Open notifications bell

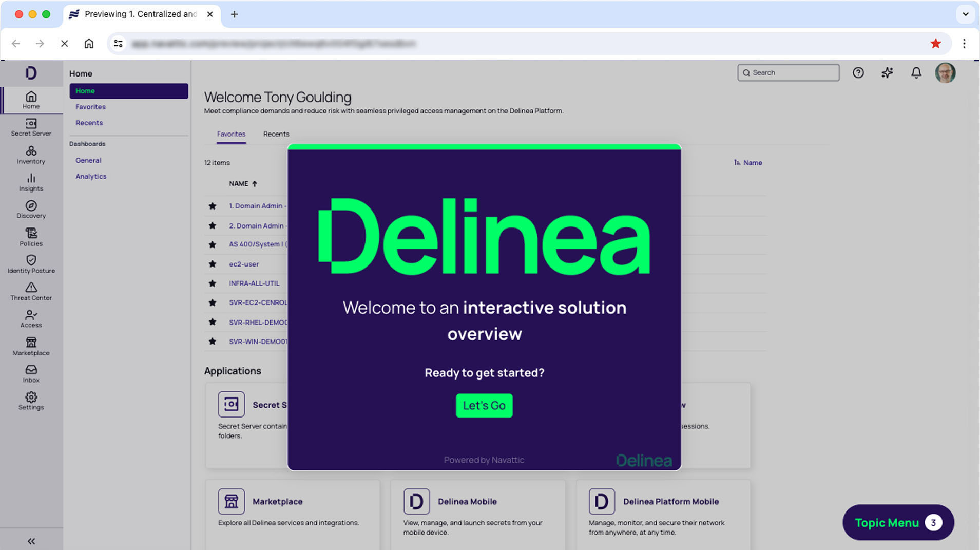pyautogui.click(x=916, y=73)
